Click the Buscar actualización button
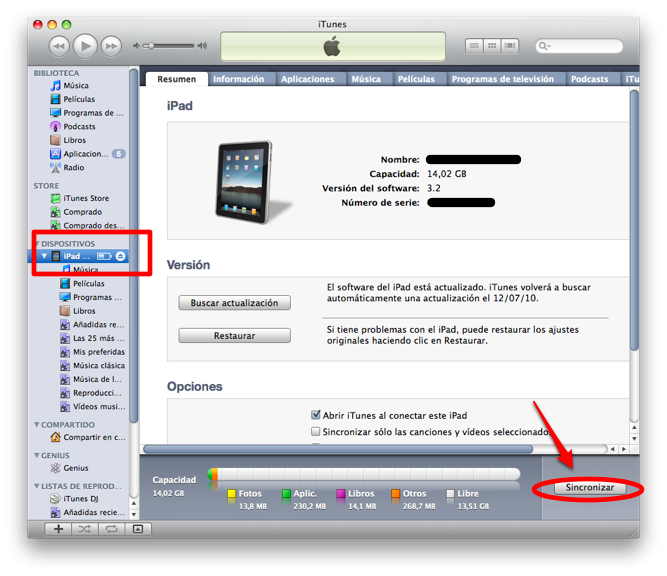The image size is (667, 576). pos(234,303)
